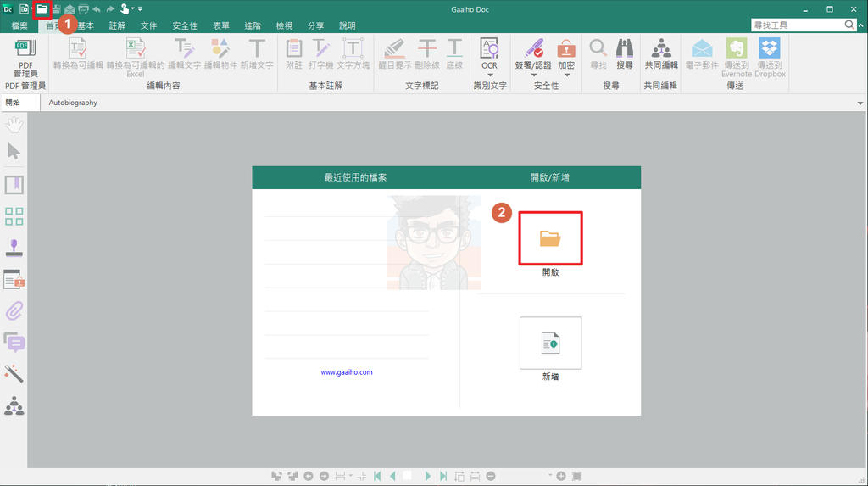Start 共同編輯 collaborative editing
This screenshot has width=868, height=486.
point(660,53)
